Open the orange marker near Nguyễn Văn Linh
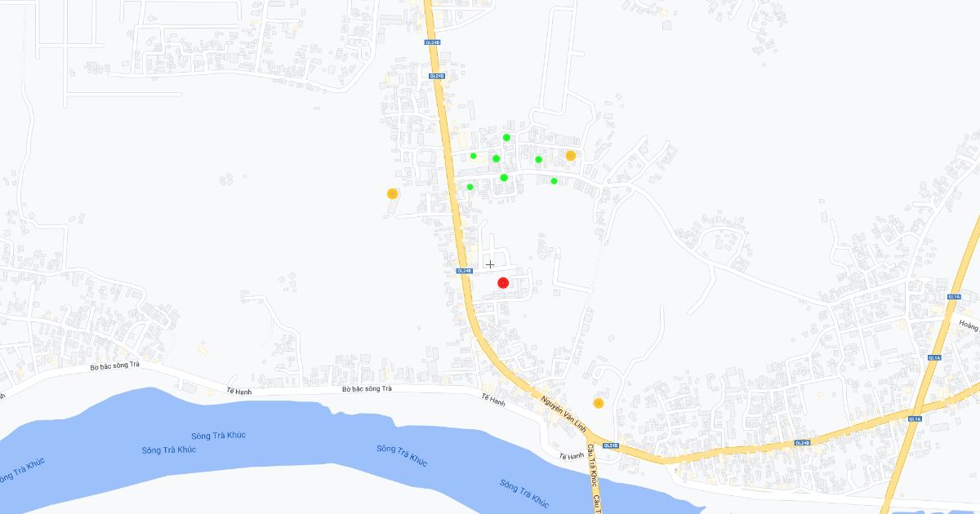Screen dimensions: 980x514 (599, 403)
